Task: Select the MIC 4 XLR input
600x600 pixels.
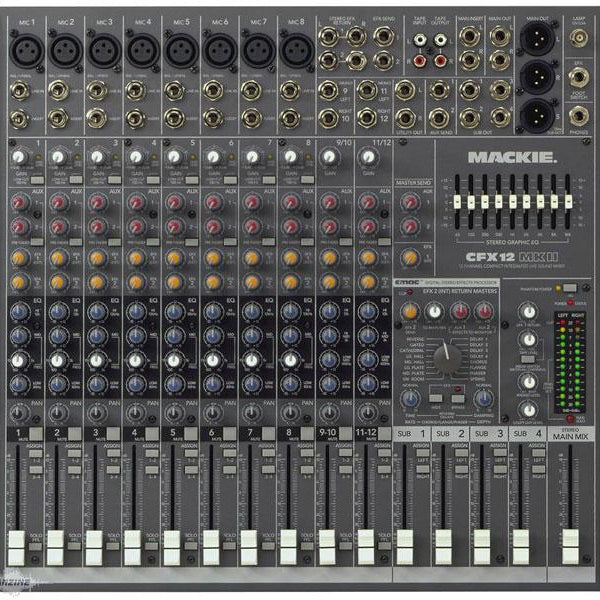Action: (142, 51)
